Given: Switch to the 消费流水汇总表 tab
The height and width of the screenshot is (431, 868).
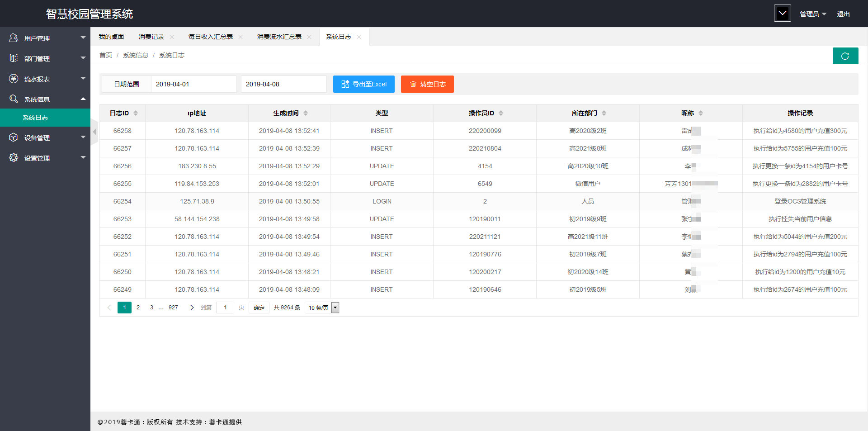Looking at the screenshot, I should click(279, 37).
